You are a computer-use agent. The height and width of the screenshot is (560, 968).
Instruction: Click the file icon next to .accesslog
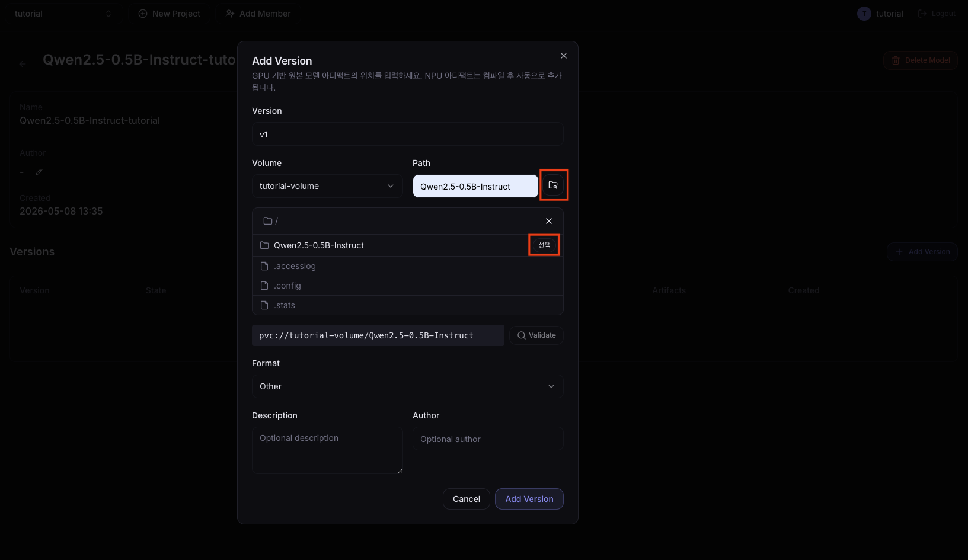click(x=265, y=266)
